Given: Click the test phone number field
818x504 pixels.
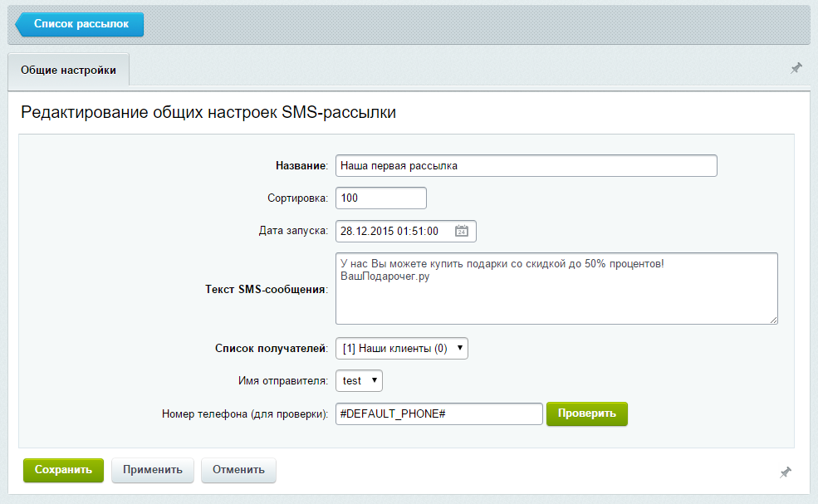Looking at the screenshot, I should 438,413.
